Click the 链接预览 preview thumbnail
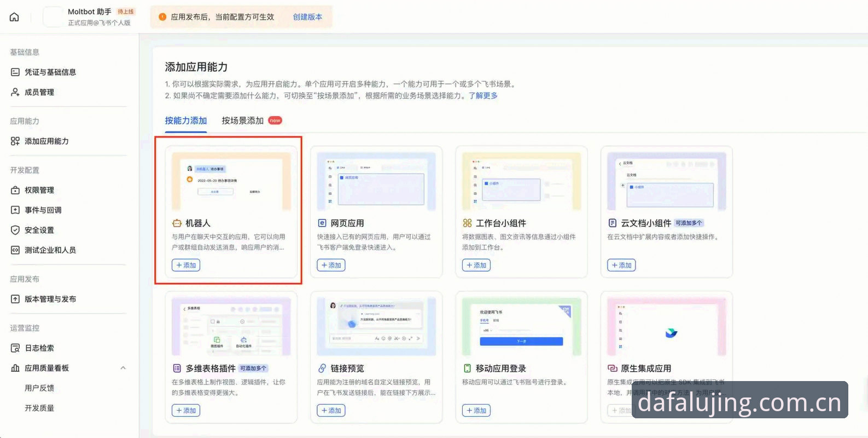868x438 pixels. click(376, 327)
